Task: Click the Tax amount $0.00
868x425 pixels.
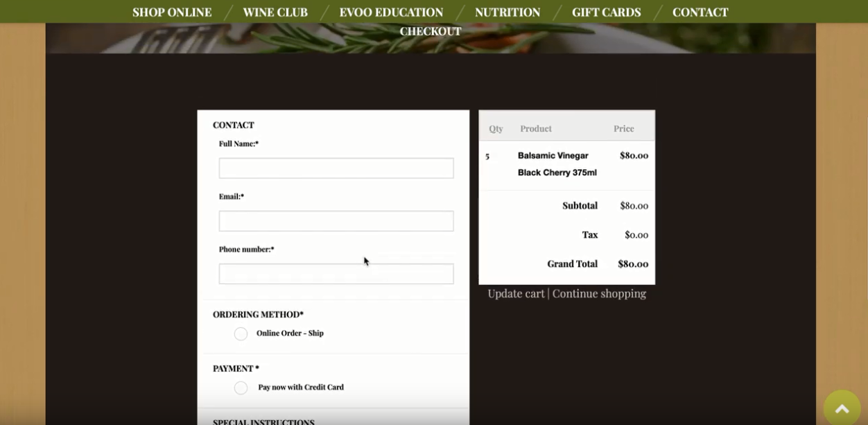Action: click(636, 234)
